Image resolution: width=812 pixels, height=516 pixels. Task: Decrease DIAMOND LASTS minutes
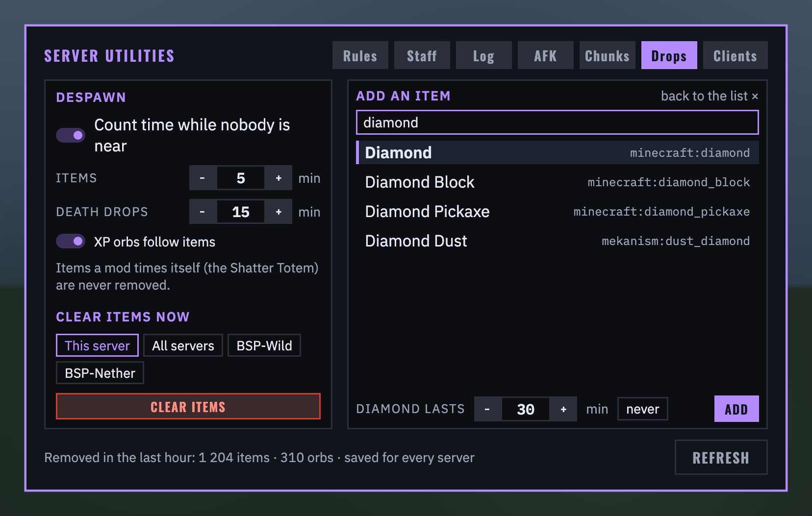coord(487,409)
